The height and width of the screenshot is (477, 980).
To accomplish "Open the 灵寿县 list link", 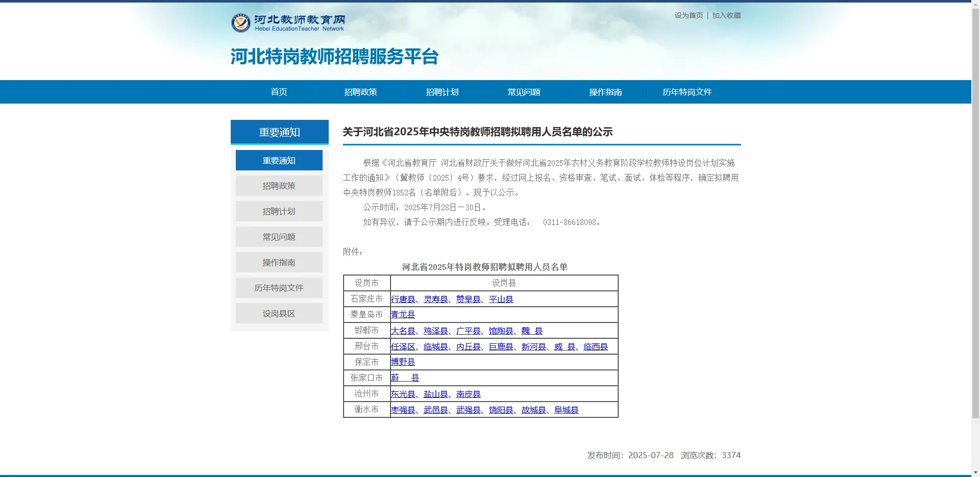I will click(x=436, y=299).
